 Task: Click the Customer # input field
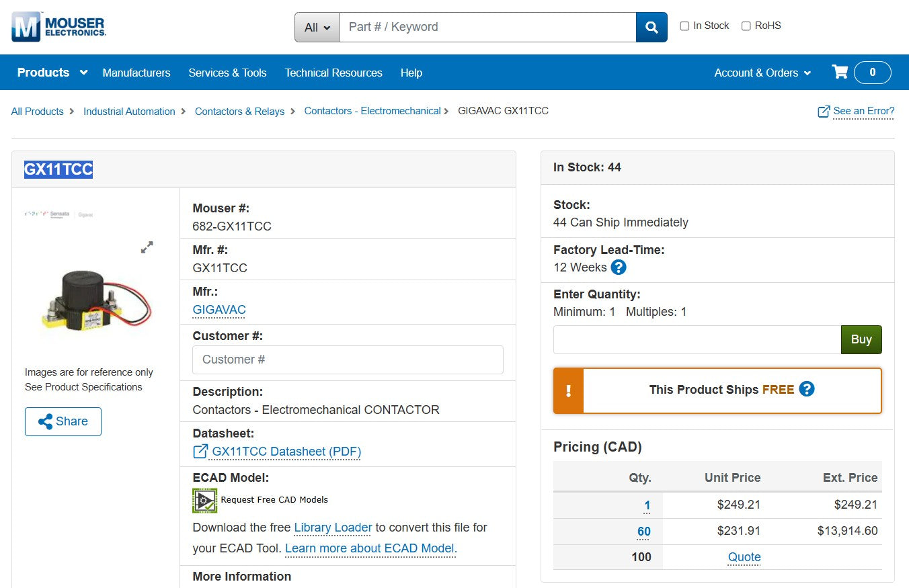(x=348, y=360)
